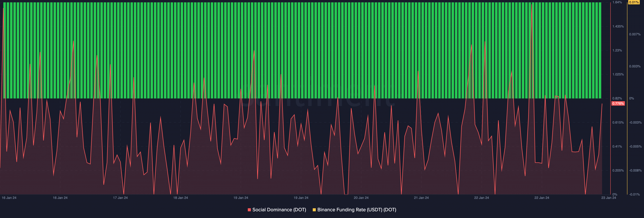
Task: Click the 0.41% axis label
Action: coord(617,146)
